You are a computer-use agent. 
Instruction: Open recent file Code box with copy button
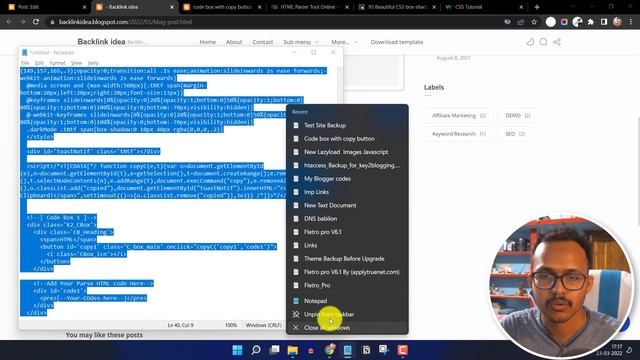point(347,139)
